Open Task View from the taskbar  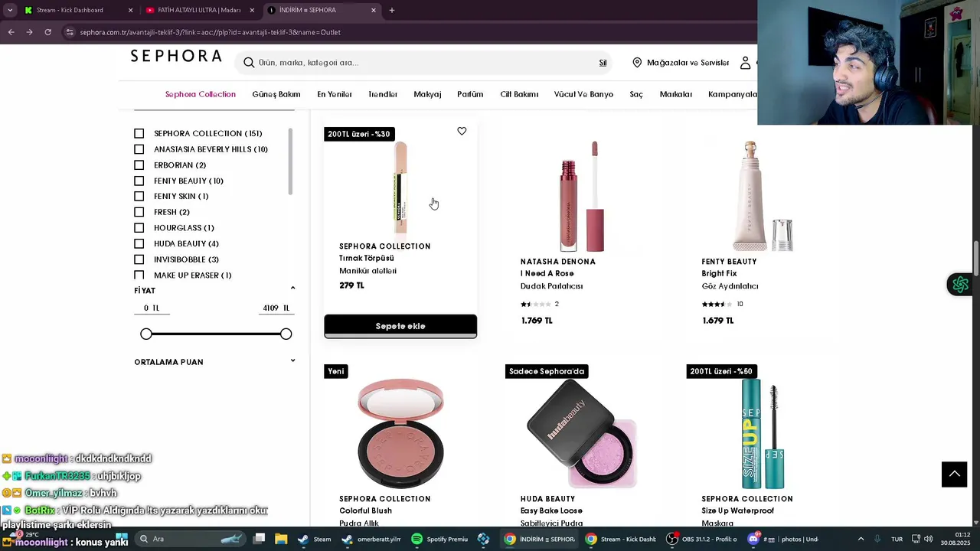[x=260, y=539]
